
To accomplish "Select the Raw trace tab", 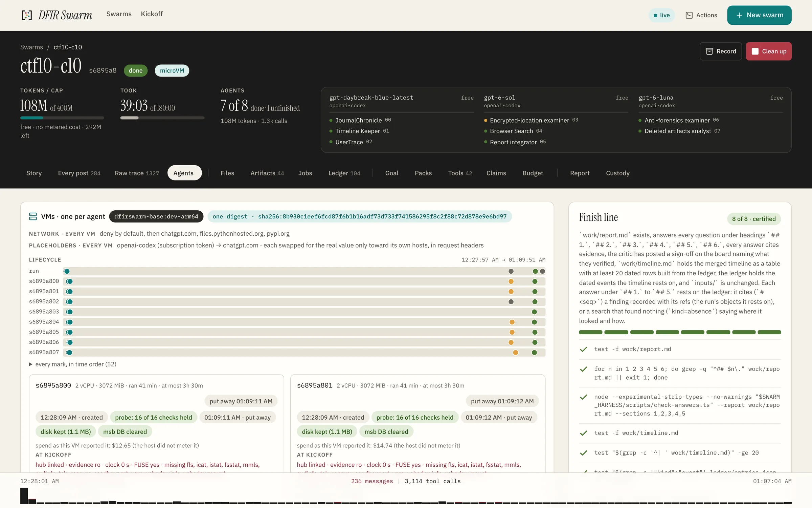I will pyautogui.click(x=137, y=173).
